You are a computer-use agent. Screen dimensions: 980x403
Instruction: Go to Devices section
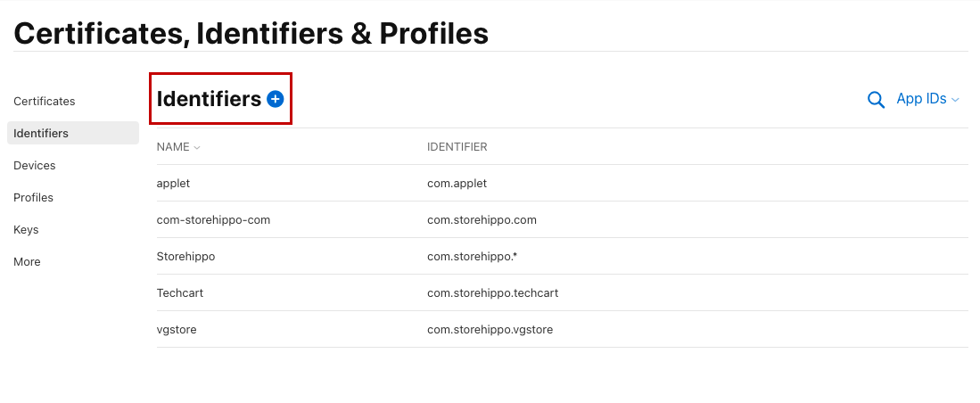point(35,166)
